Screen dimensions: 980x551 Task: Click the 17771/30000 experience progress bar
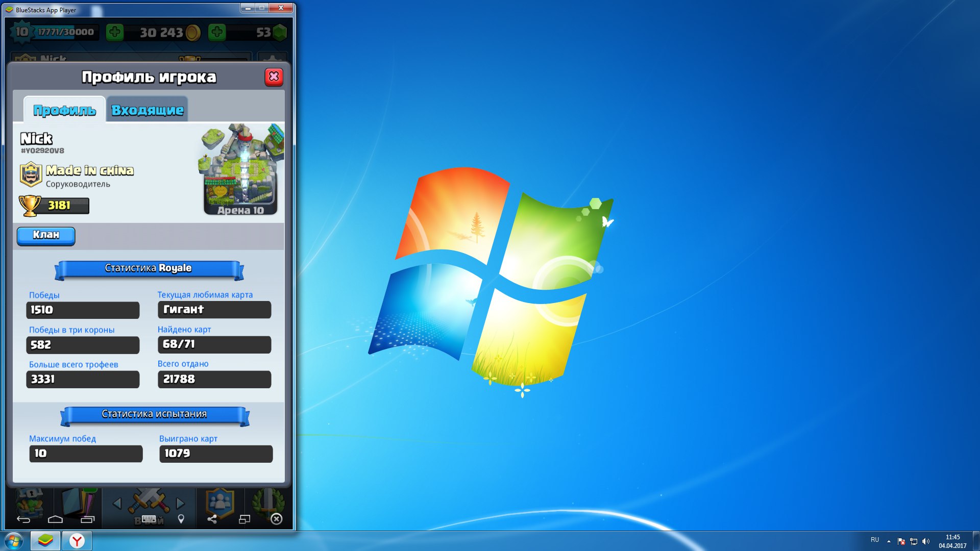click(x=65, y=32)
